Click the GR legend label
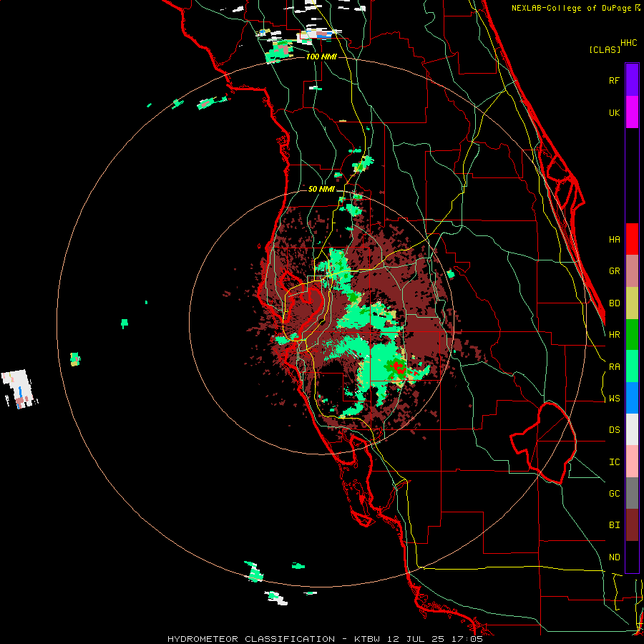 click(x=614, y=271)
